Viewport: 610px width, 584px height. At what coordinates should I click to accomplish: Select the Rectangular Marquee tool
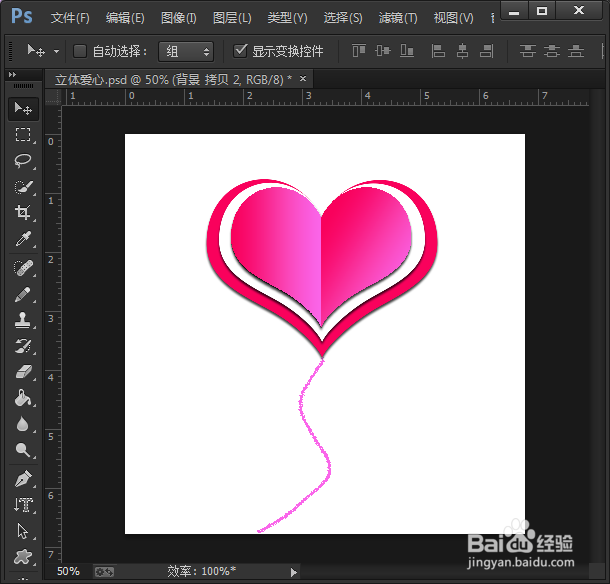coord(23,135)
